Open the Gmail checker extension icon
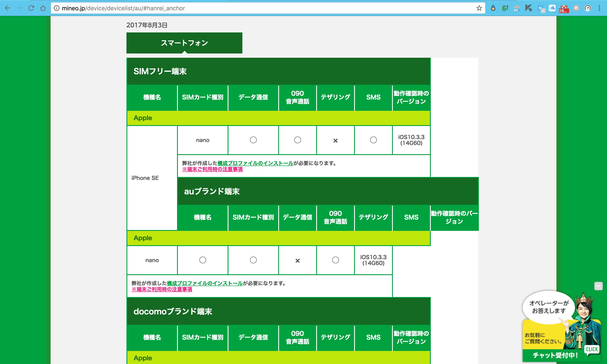The width and height of the screenshot is (607, 364). click(564, 8)
